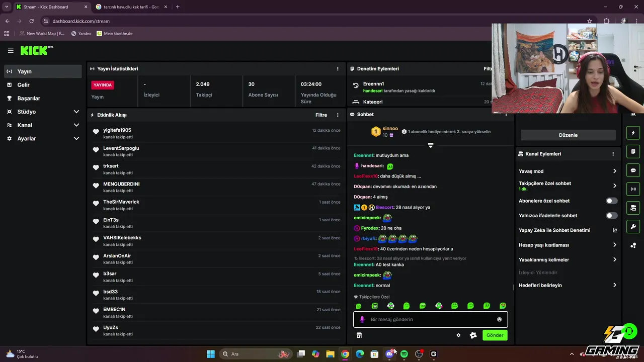Toggle Abonelere özel sohbet switch
This screenshot has height=362, width=644.
(x=611, y=201)
